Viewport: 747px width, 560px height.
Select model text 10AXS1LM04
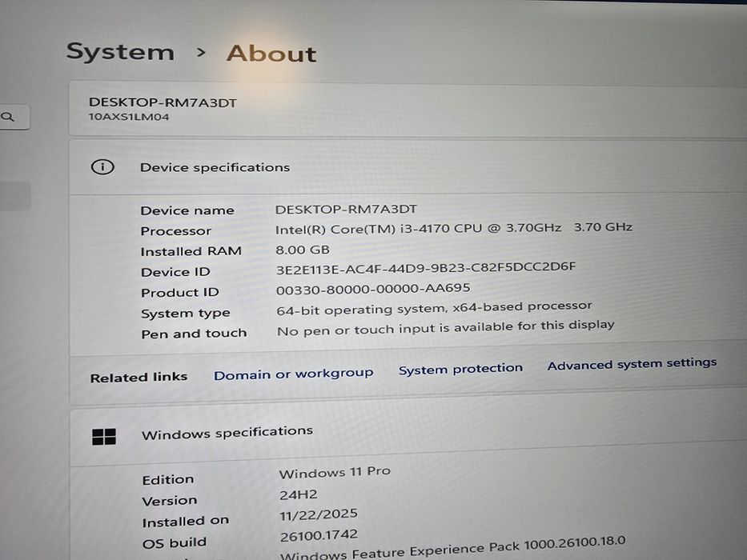(129, 117)
